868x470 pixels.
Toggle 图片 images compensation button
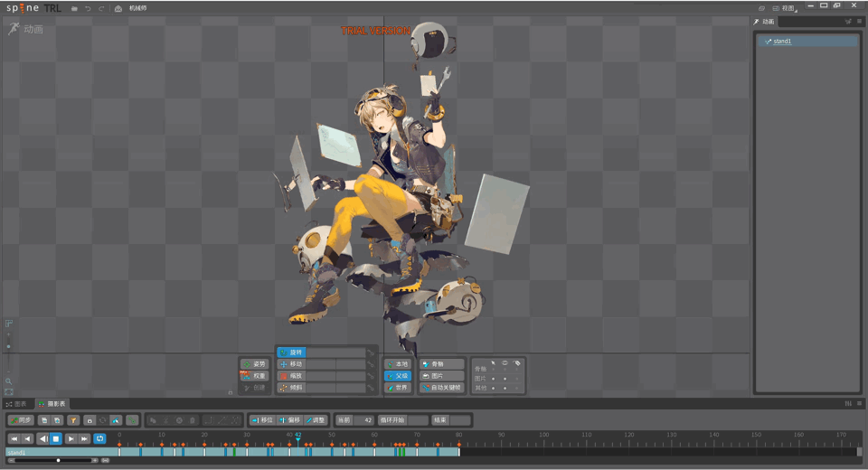pos(442,376)
